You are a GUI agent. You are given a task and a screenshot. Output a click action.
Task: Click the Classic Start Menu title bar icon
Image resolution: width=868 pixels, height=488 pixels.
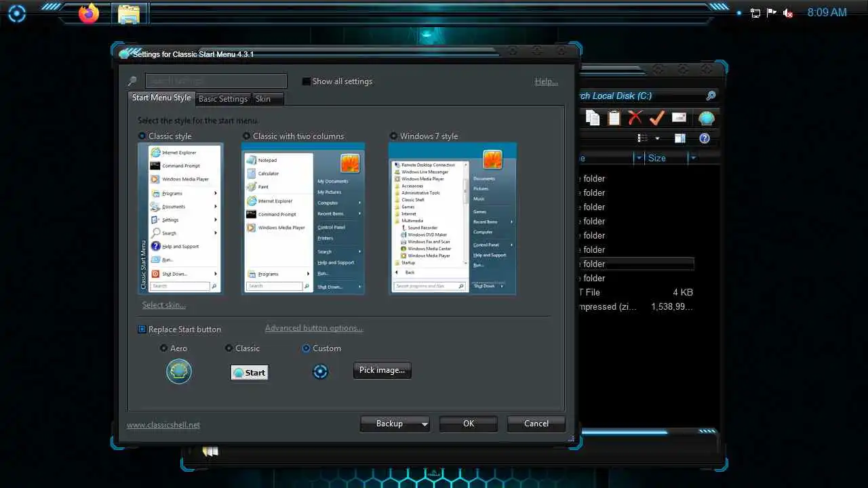coord(124,54)
